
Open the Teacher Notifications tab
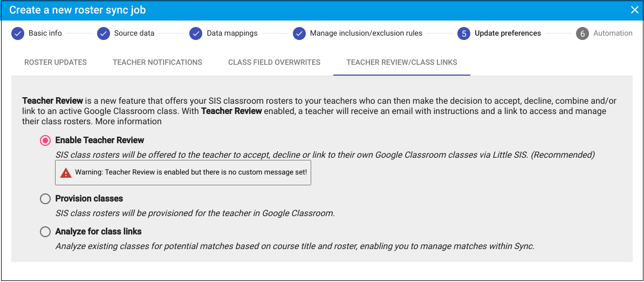[157, 63]
